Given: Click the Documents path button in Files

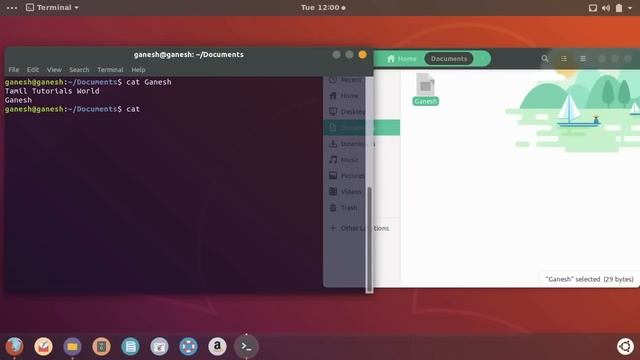Looking at the screenshot, I should [449, 59].
